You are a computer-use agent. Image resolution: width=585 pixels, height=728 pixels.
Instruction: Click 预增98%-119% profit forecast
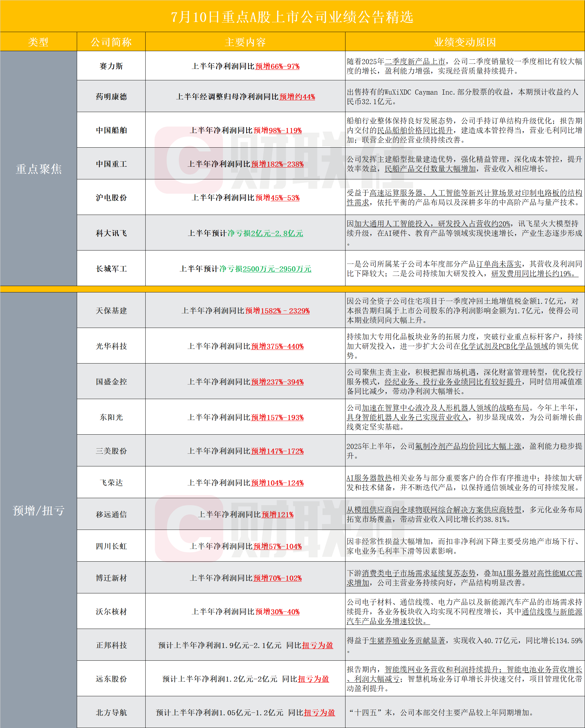click(277, 130)
